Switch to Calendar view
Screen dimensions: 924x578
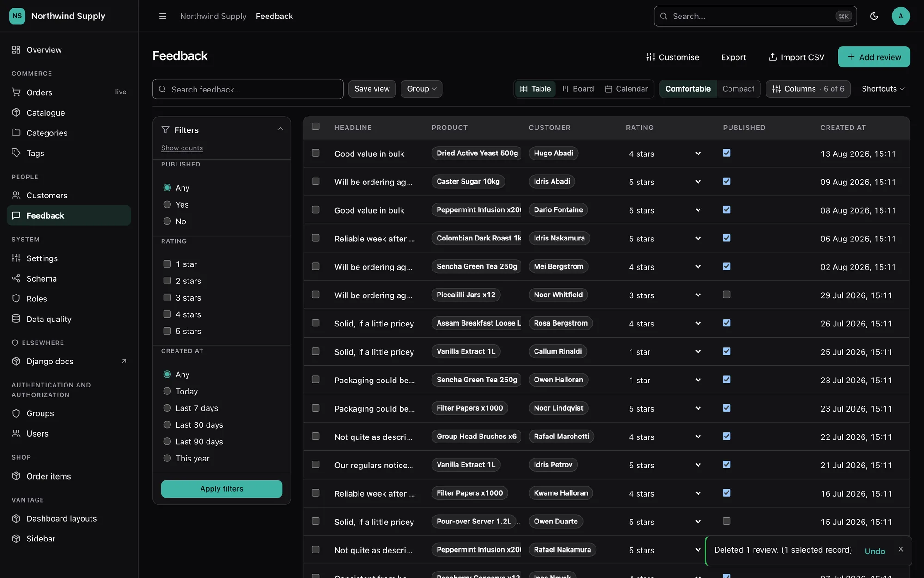pos(626,89)
